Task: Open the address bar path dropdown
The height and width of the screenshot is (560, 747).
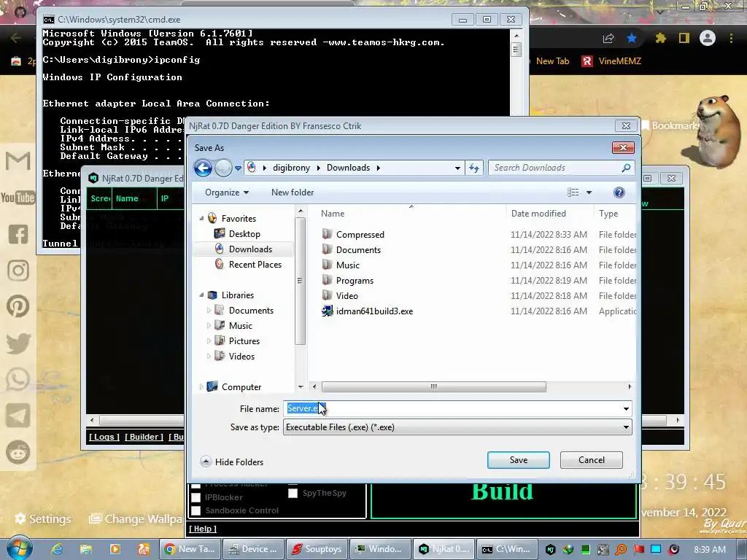Action: pos(457,168)
